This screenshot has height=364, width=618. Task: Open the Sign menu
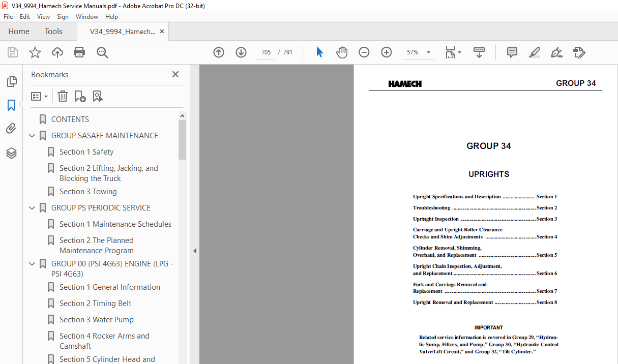pos(63,17)
